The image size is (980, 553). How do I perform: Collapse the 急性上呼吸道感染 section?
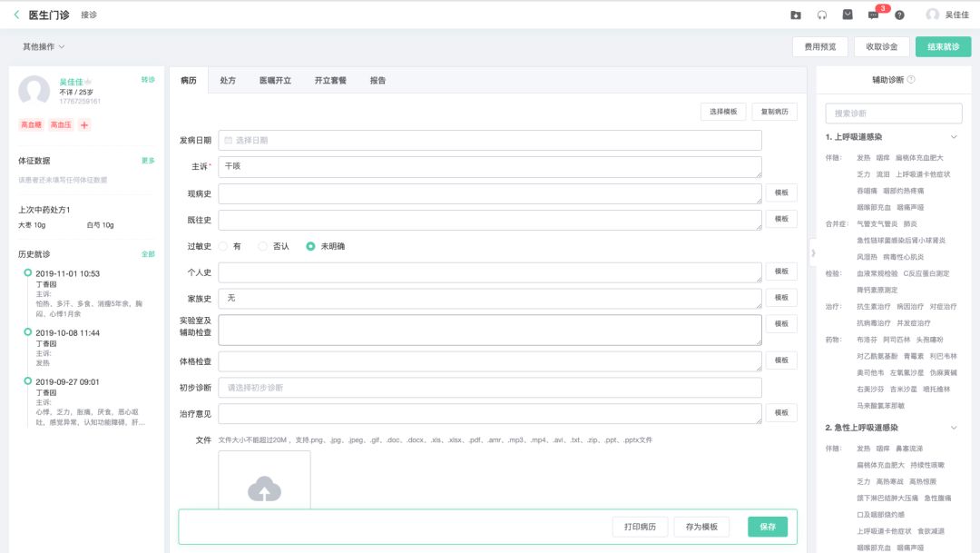tap(954, 428)
